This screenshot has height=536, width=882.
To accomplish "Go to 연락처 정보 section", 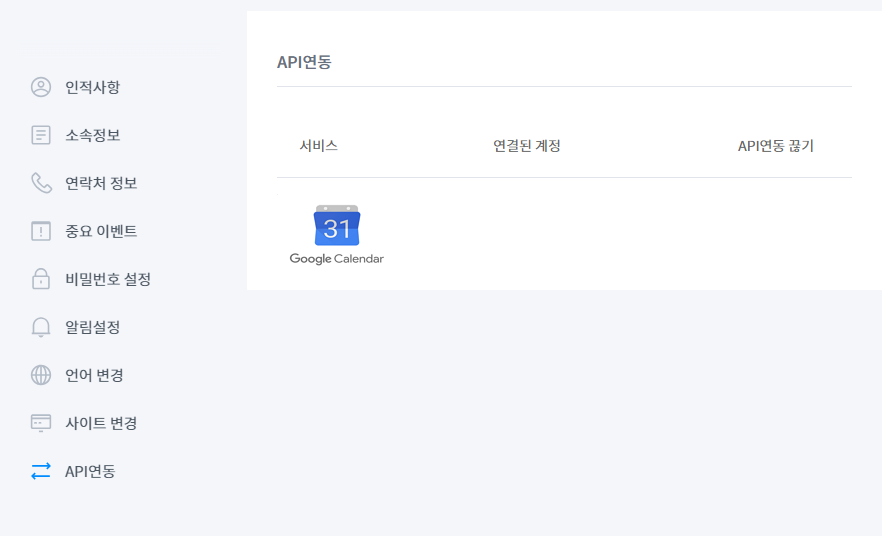I will 101,183.
